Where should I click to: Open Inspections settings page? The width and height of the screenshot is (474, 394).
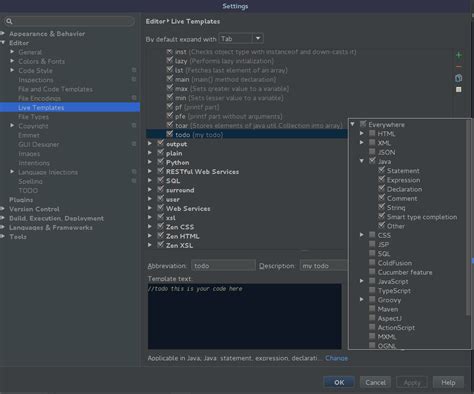36,80
